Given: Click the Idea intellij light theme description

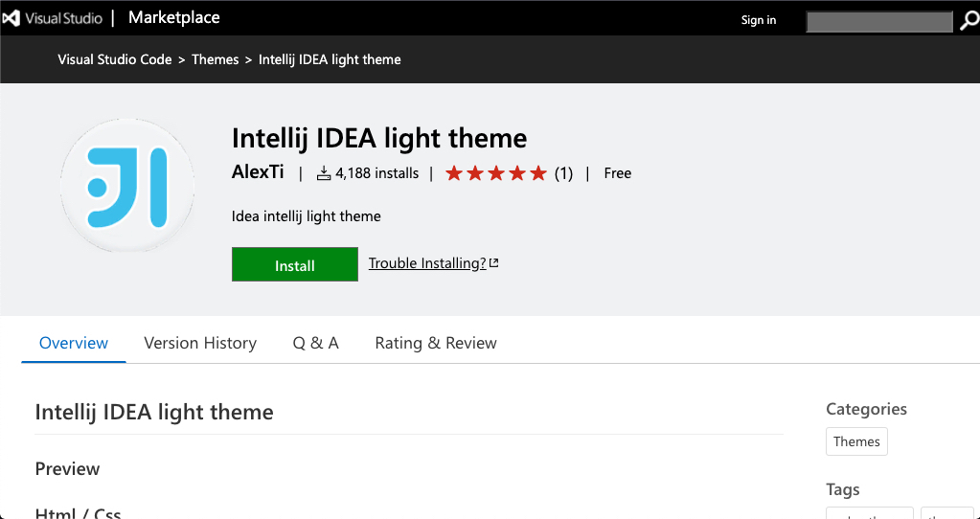Looking at the screenshot, I should click(x=307, y=216).
